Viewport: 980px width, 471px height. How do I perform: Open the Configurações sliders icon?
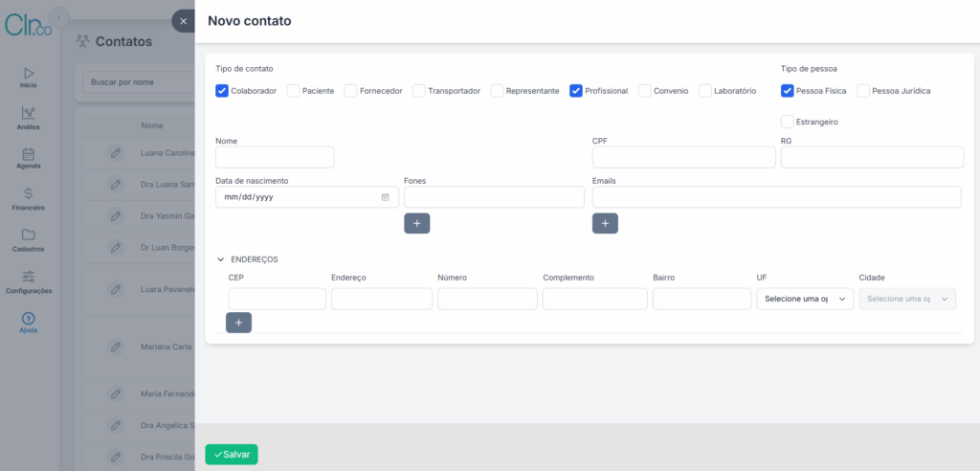click(x=28, y=276)
